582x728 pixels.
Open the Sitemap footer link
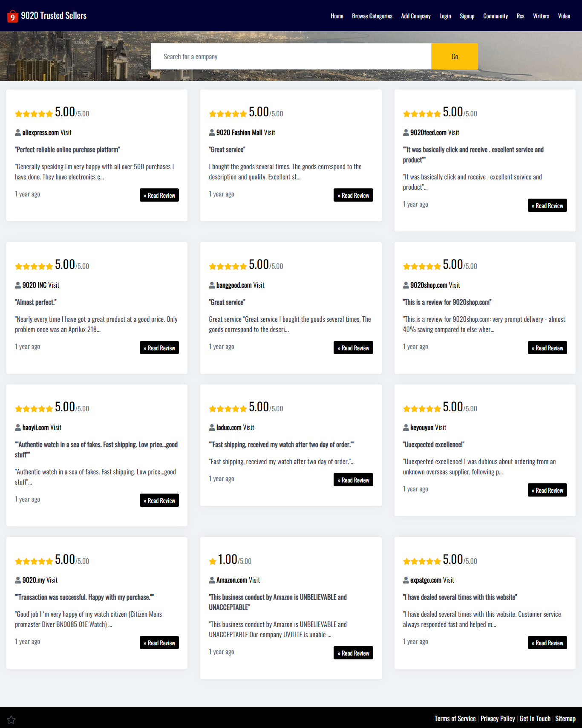click(x=565, y=719)
